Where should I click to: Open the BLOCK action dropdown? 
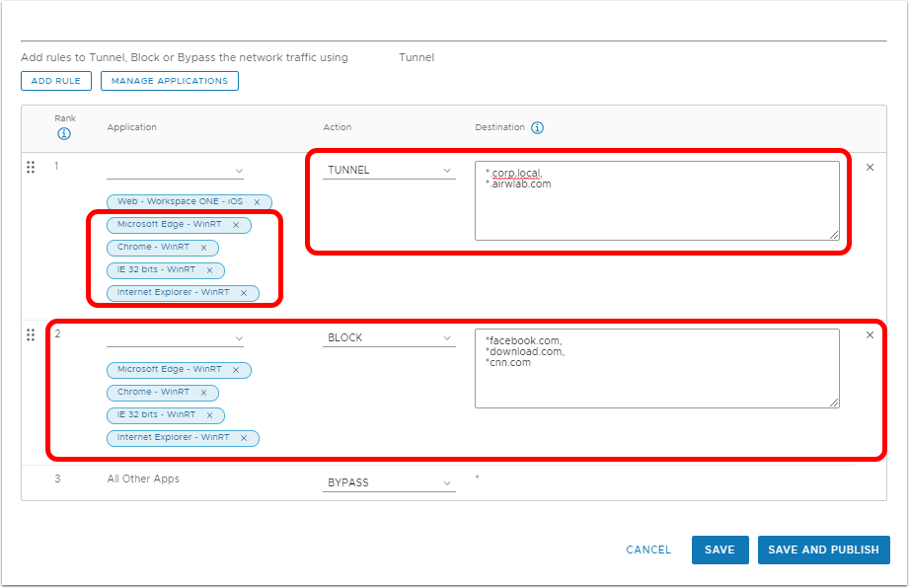[x=389, y=337]
